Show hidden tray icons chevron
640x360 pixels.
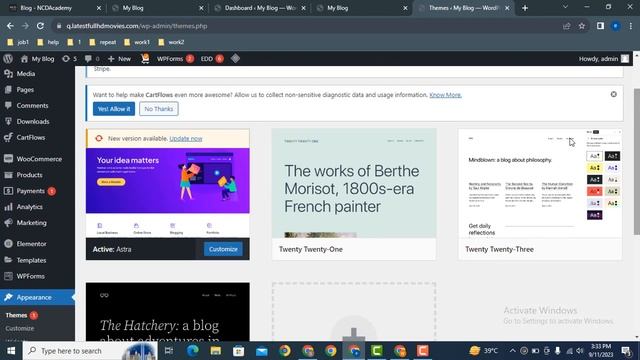tap(513, 351)
